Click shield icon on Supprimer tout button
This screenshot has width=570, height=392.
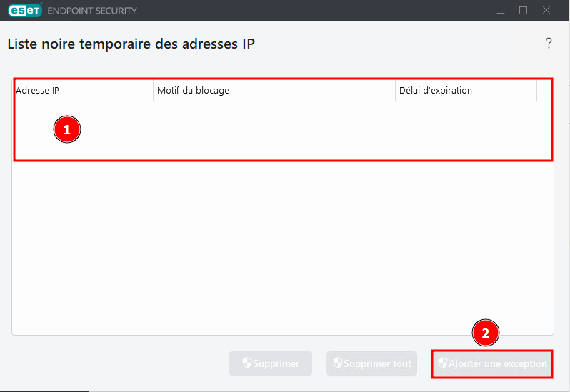point(338,363)
